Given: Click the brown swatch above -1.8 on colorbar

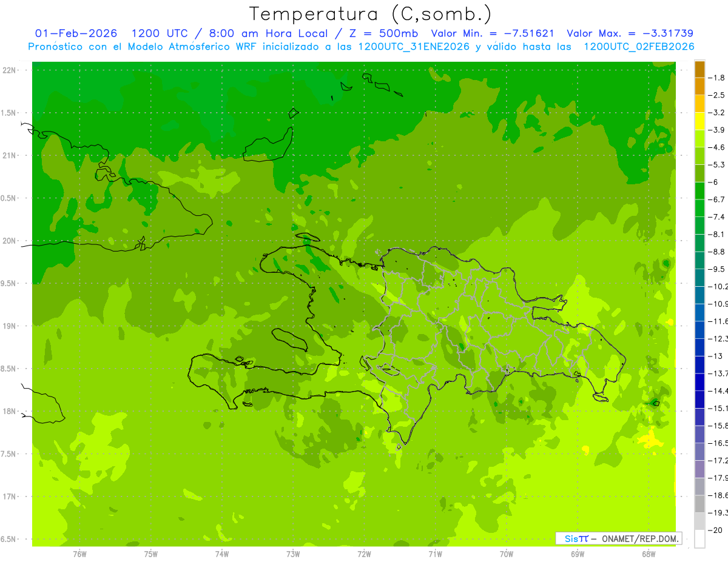Looking at the screenshot, I should click(x=699, y=69).
